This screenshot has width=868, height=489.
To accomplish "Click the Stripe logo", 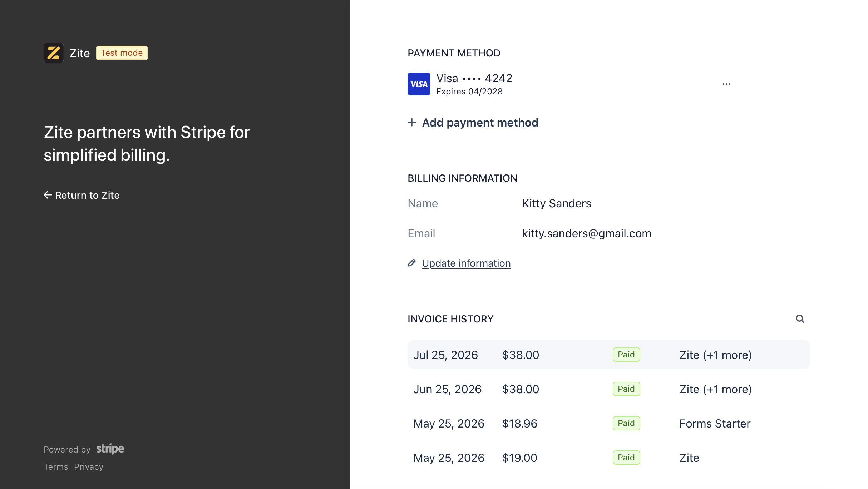I will [x=110, y=449].
